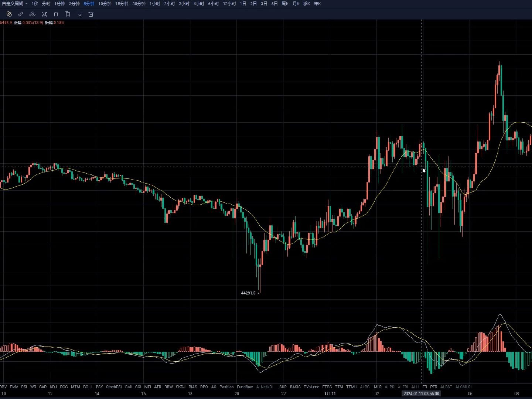Enable the ATR indicator

pyautogui.click(x=158, y=387)
